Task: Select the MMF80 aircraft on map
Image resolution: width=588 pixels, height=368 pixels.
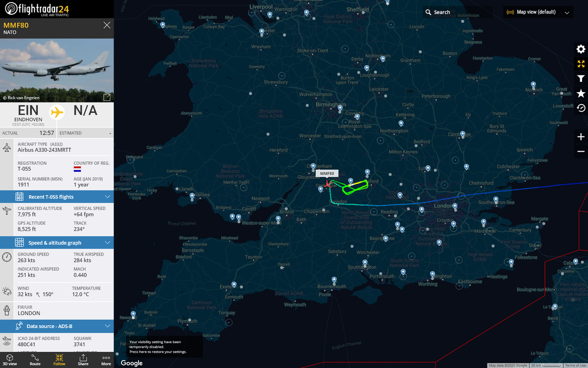Action: (327, 184)
